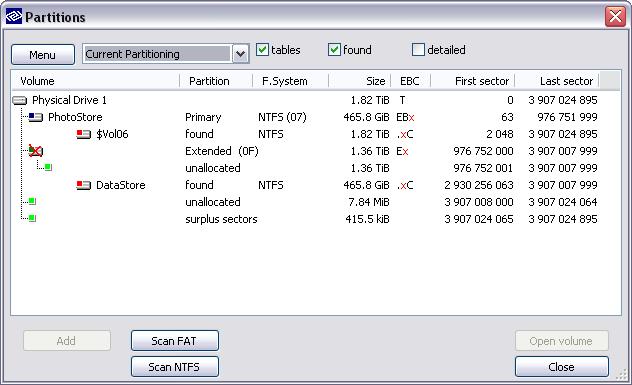Click the 7.84 MiB size value
The width and height of the screenshot is (632, 385).
click(369, 202)
